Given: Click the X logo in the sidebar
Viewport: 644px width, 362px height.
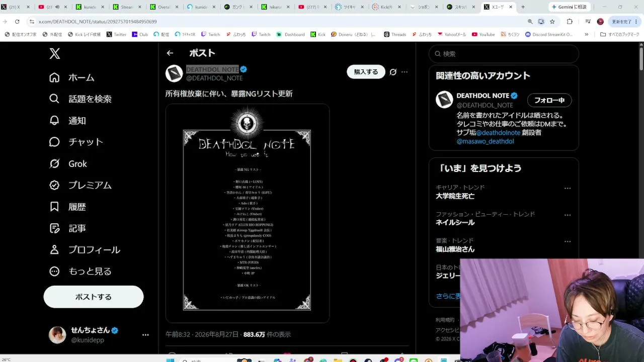Looking at the screenshot, I should coord(55,54).
